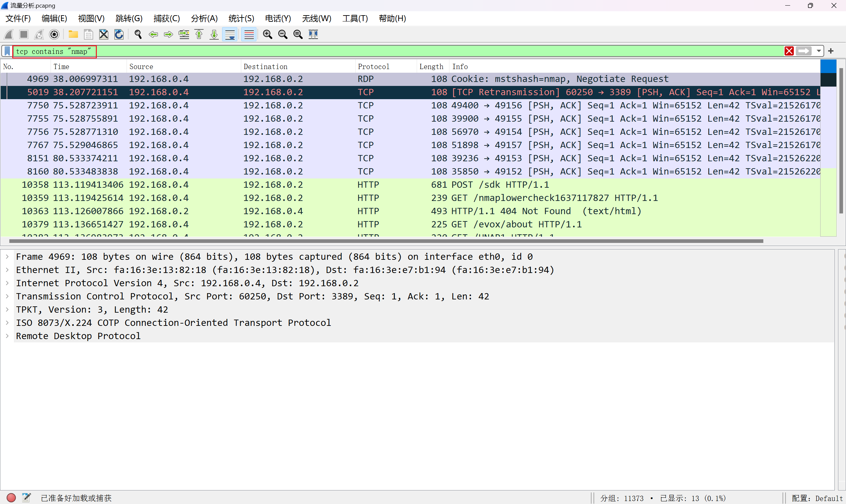This screenshot has height=504, width=846.
Task: Start capturing packets with the shark fin icon
Action: 9,34
